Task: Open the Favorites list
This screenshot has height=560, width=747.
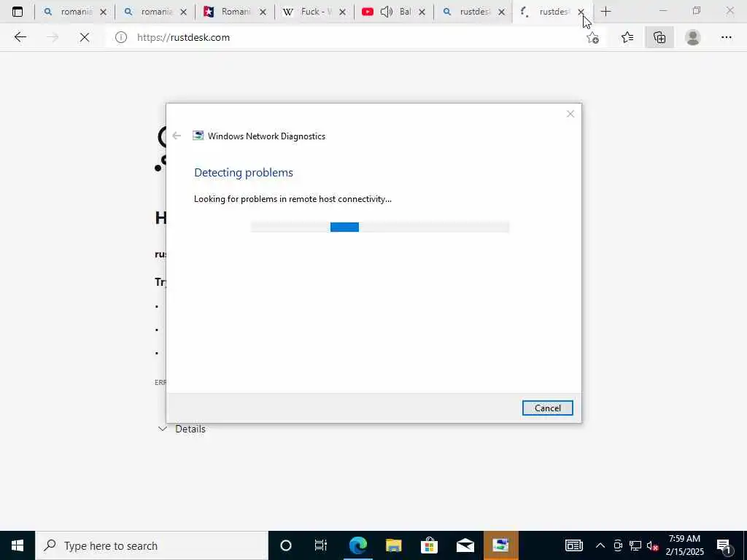Action: (x=627, y=37)
